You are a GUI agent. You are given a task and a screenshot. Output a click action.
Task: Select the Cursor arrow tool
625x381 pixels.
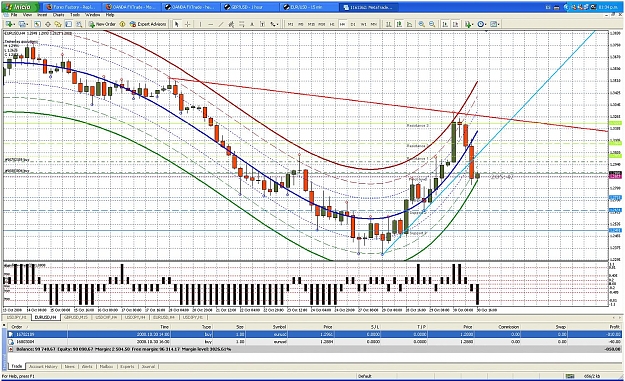click(x=177, y=24)
